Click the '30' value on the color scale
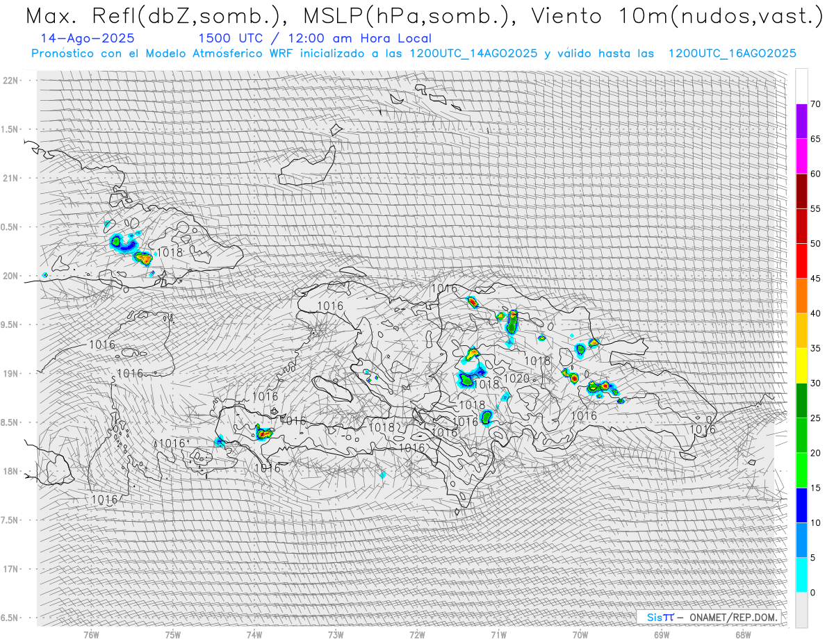834x644 pixels. [x=815, y=383]
